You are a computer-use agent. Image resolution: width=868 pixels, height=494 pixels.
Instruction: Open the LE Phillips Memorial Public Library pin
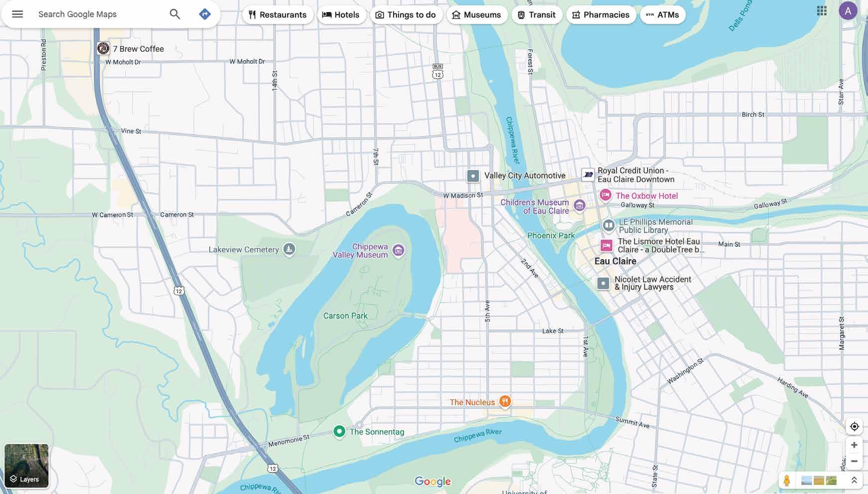point(609,225)
